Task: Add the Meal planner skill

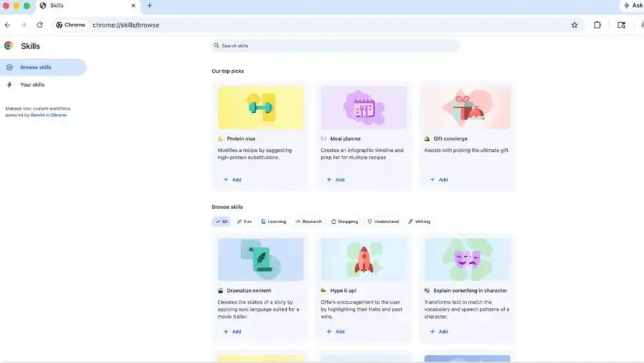Action: click(x=335, y=180)
